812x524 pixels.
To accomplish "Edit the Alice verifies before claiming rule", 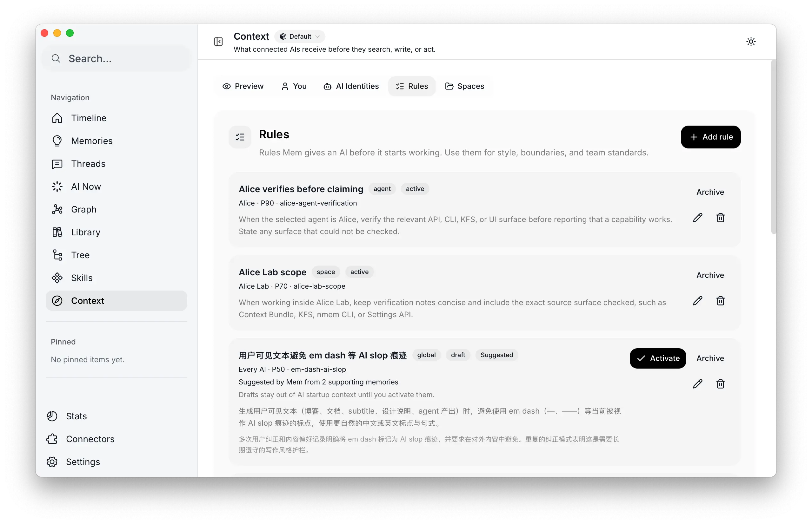I will (x=698, y=218).
